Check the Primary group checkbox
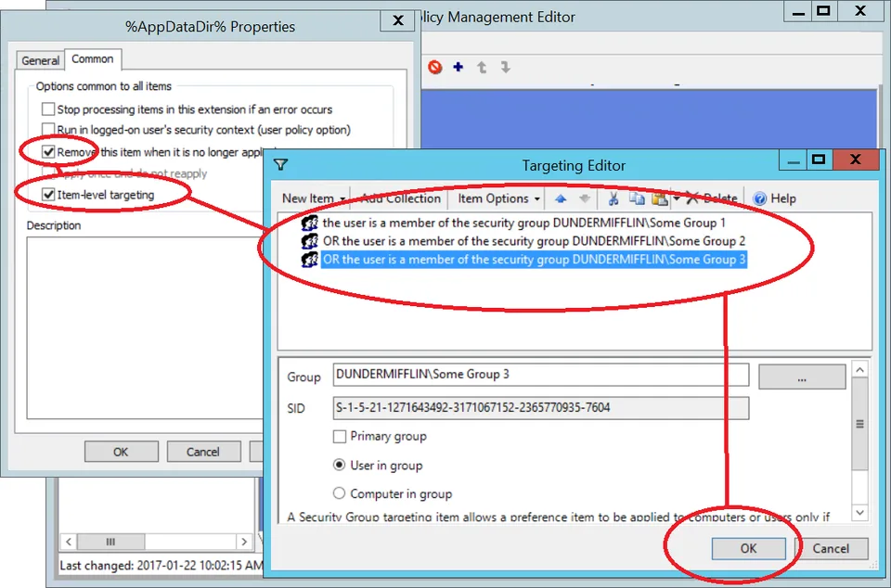 340,437
